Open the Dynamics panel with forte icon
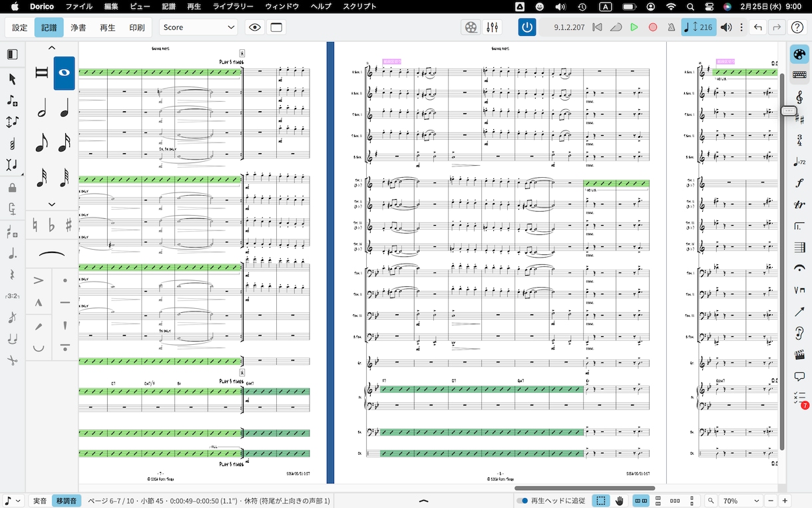The width and height of the screenshot is (812, 508). (x=799, y=183)
